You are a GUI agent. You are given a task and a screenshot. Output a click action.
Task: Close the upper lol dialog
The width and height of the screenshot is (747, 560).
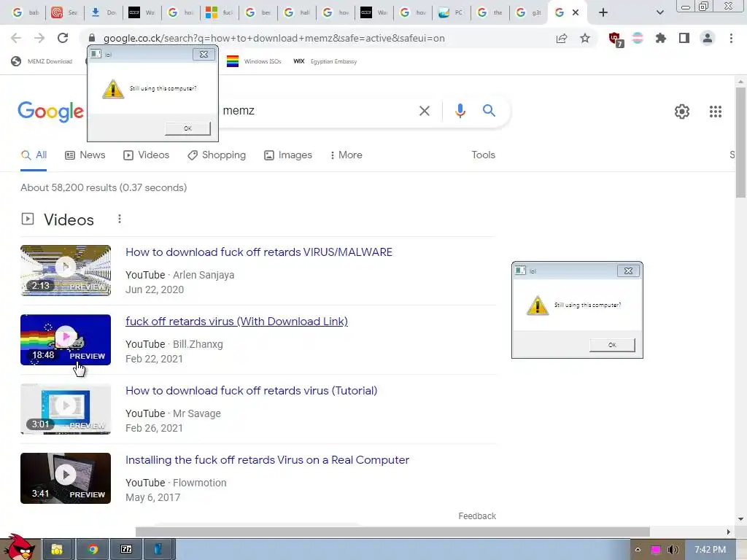click(204, 54)
